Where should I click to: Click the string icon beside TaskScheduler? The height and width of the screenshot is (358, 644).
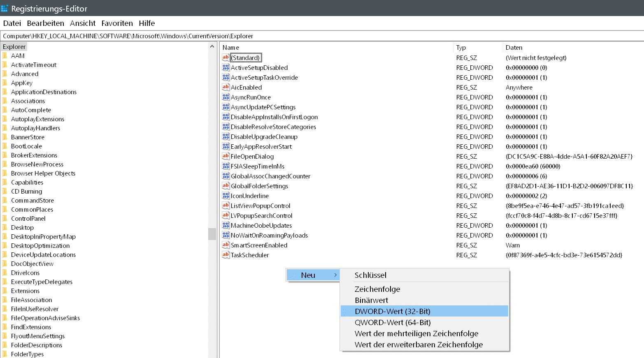point(226,255)
